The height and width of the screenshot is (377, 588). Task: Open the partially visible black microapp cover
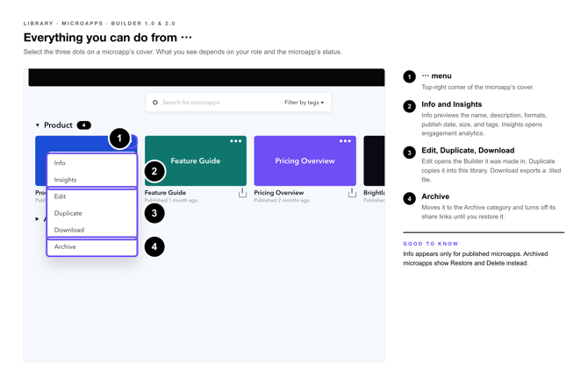pyautogui.click(x=374, y=160)
